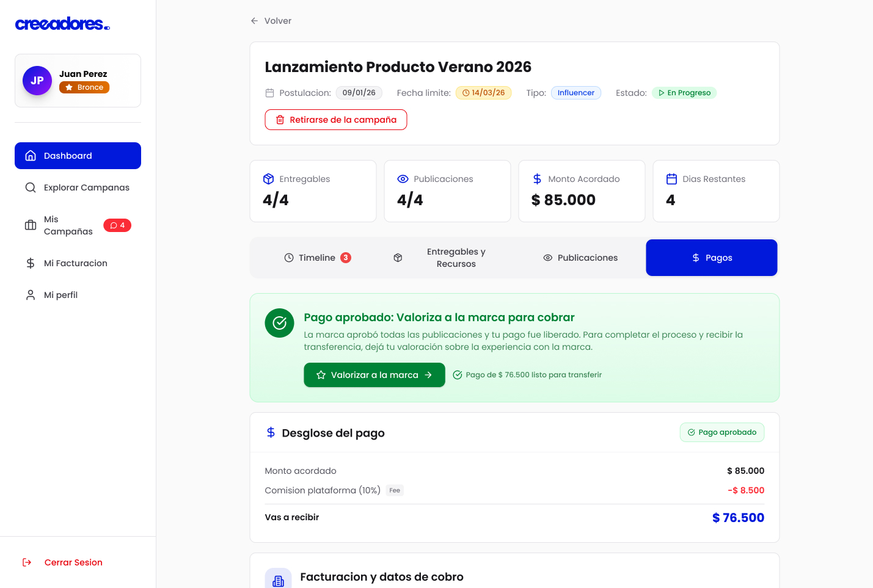Screen dimensions: 873x588
Task: Switch to the Timeline tab
Action: (317, 258)
